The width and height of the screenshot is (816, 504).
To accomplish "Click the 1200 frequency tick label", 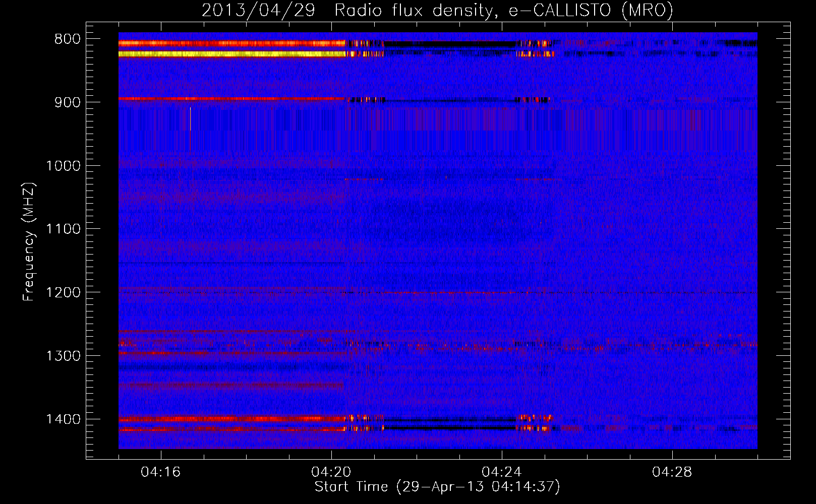I will 63,293.
